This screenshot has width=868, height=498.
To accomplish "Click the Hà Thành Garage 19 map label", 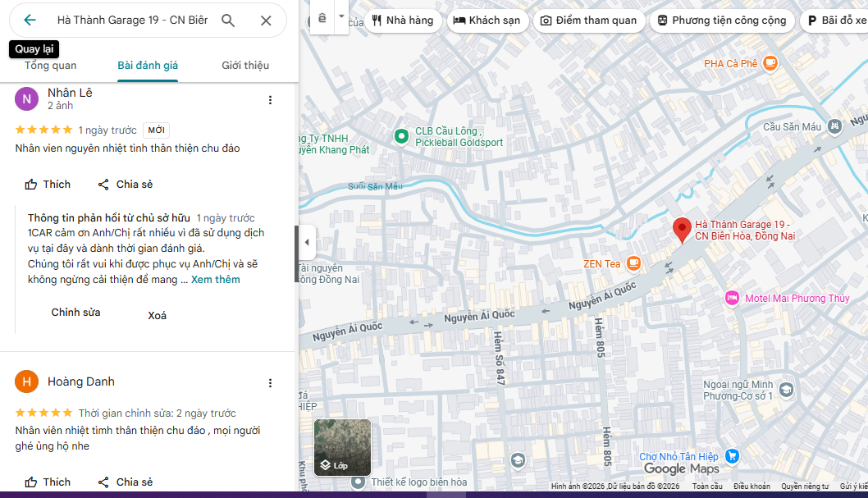I will pyautogui.click(x=745, y=231).
